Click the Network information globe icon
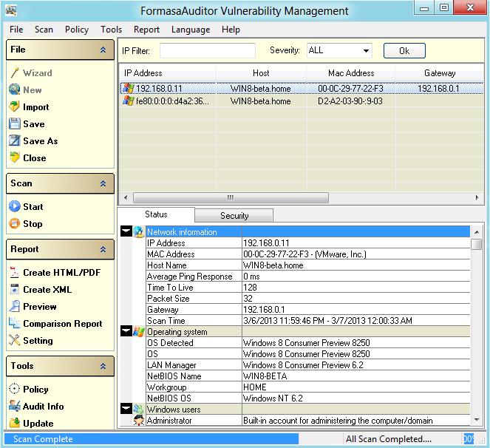The width and height of the screenshot is (490, 448). coord(139,232)
